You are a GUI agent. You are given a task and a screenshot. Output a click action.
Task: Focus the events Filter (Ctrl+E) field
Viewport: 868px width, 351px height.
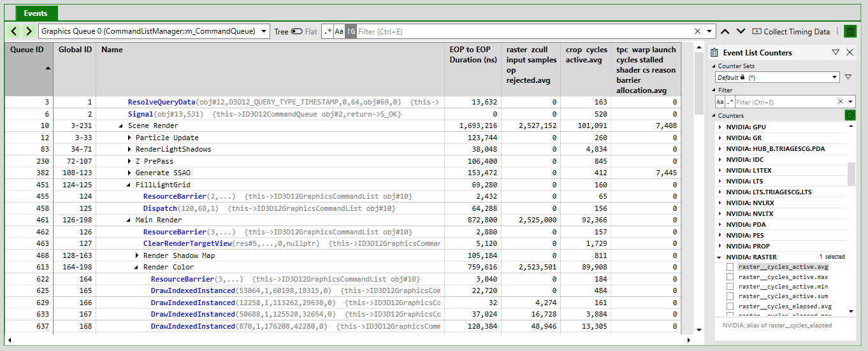(523, 31)
